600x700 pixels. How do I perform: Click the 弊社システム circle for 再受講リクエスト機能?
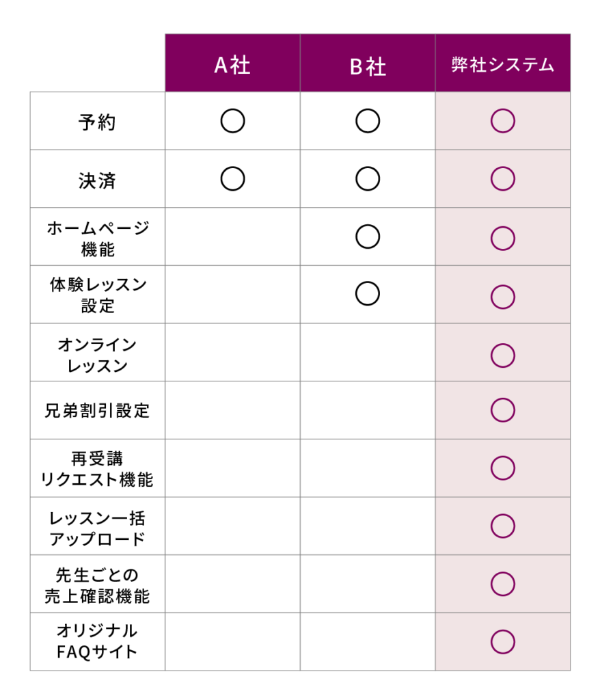tap(502, 468)
